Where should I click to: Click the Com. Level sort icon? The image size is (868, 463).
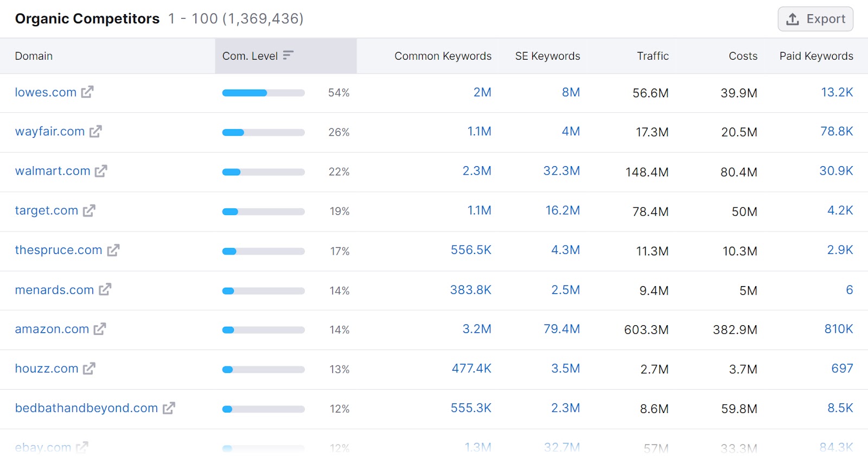(288, 55)
